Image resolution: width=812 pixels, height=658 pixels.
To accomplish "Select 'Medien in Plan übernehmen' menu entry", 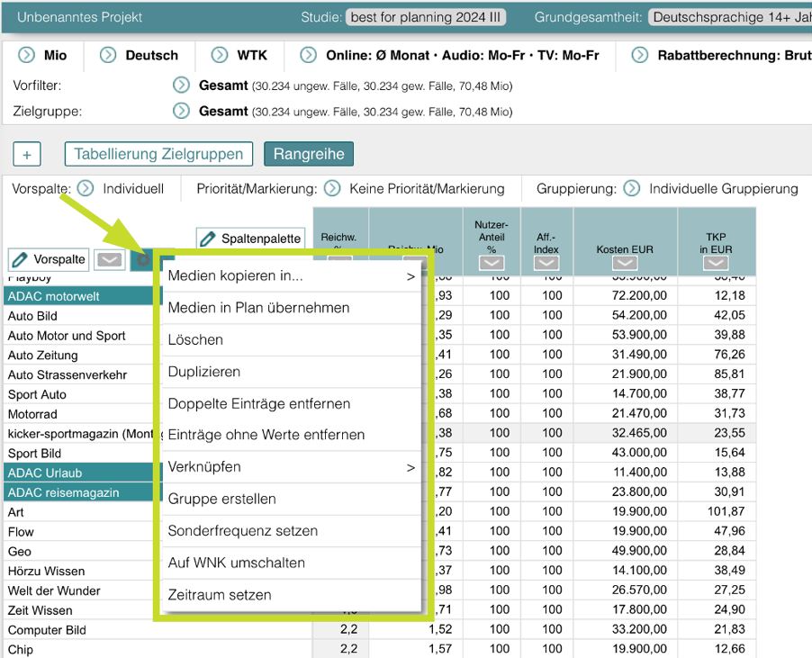I will [x=258, y=308].
